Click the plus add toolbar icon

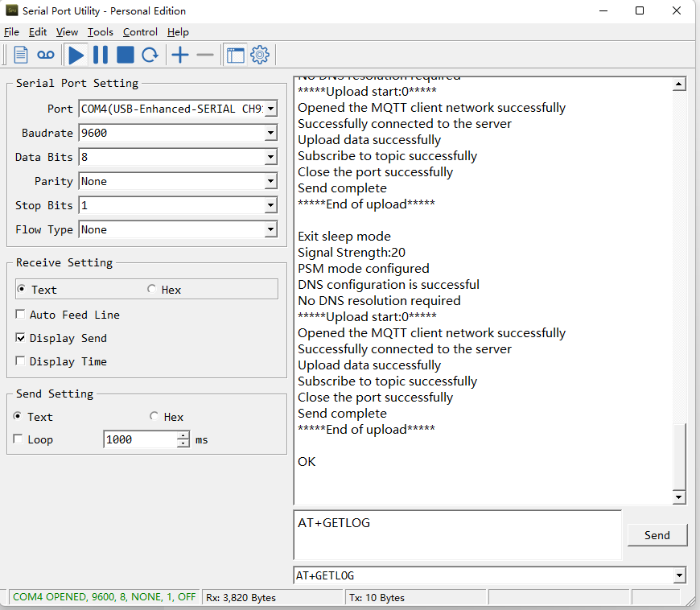pos(180,55)
